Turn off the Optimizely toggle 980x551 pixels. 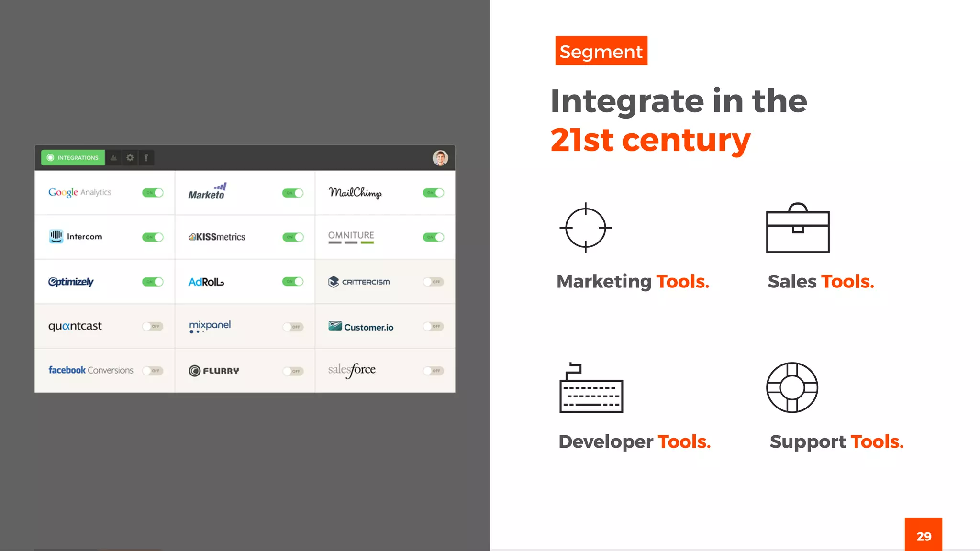[153, 282]
